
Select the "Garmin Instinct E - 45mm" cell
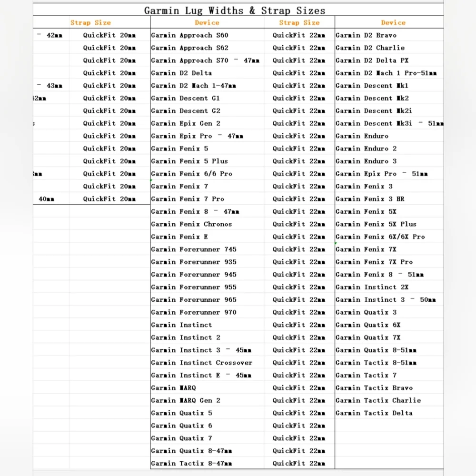pyautogui.click(x=208, y=376)
